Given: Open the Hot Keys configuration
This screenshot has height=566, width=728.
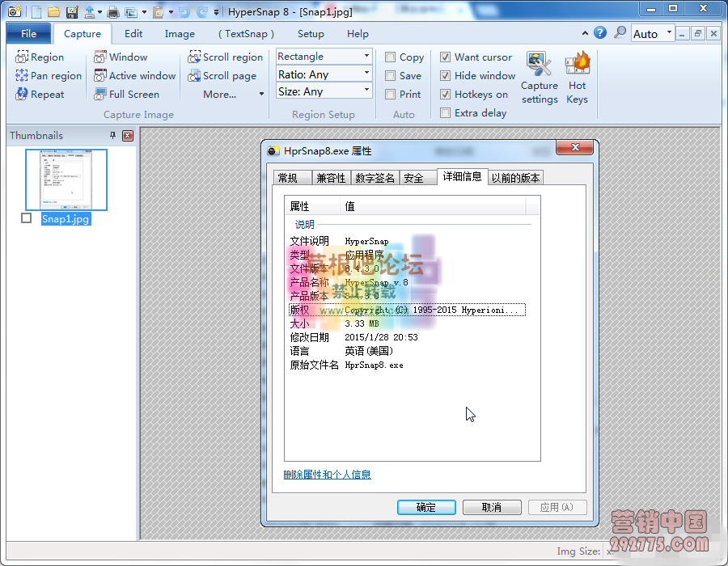Looking at the screenshot, I should [578, 78].
